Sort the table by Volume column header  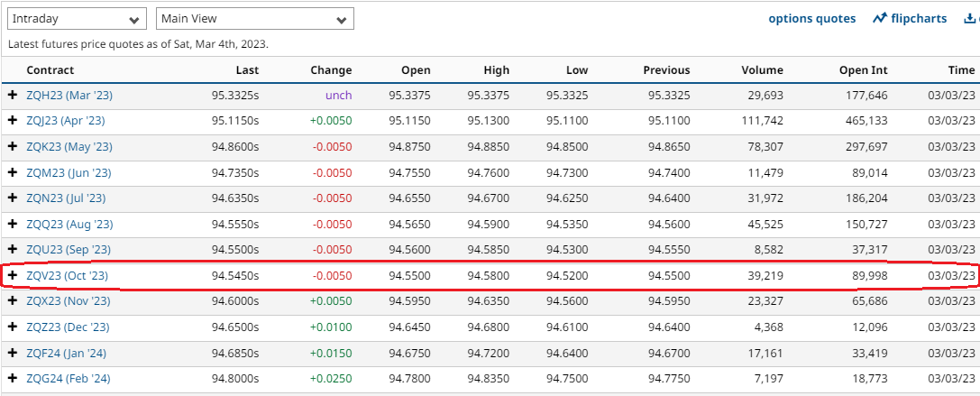tap(762, 70)
